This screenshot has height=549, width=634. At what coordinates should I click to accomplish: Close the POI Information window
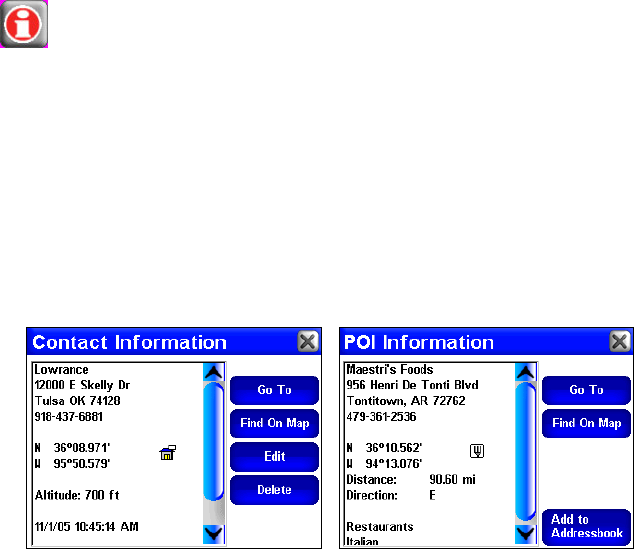click(620, 342)
